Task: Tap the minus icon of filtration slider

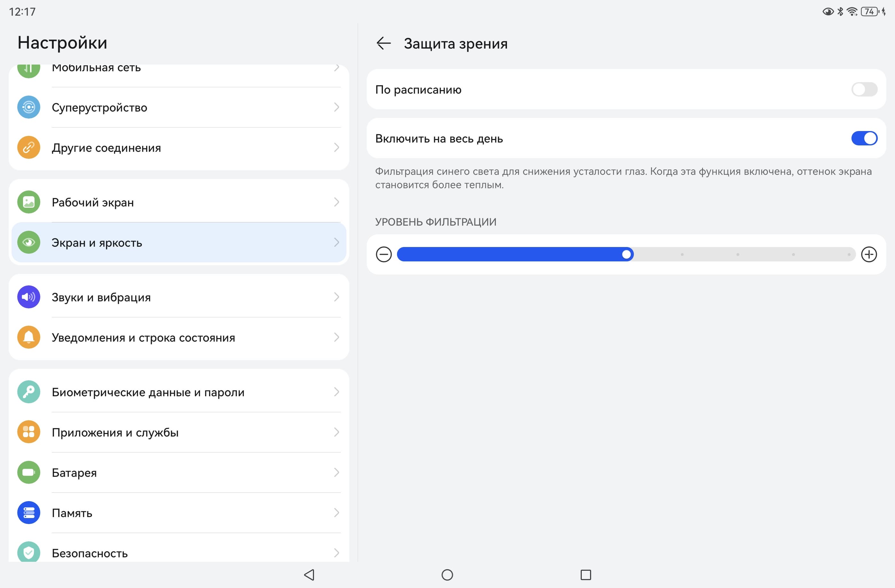Action: (x=384, y=254)
